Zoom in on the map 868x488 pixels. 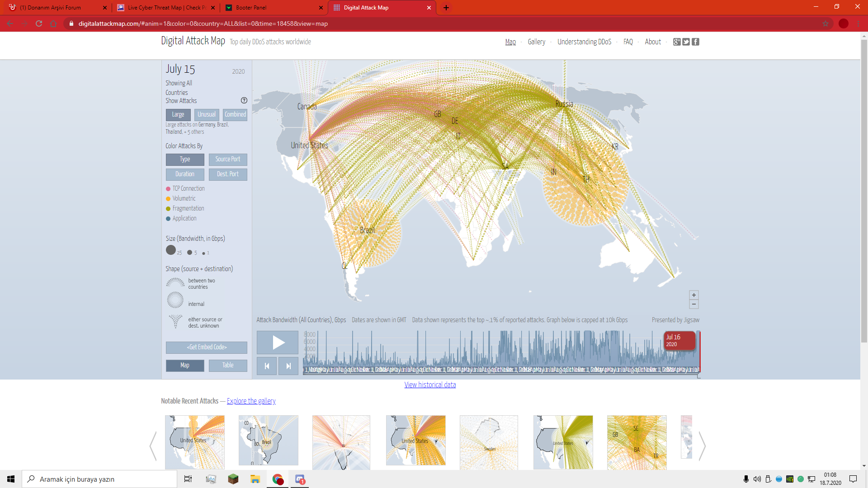[x=694, y=295]
